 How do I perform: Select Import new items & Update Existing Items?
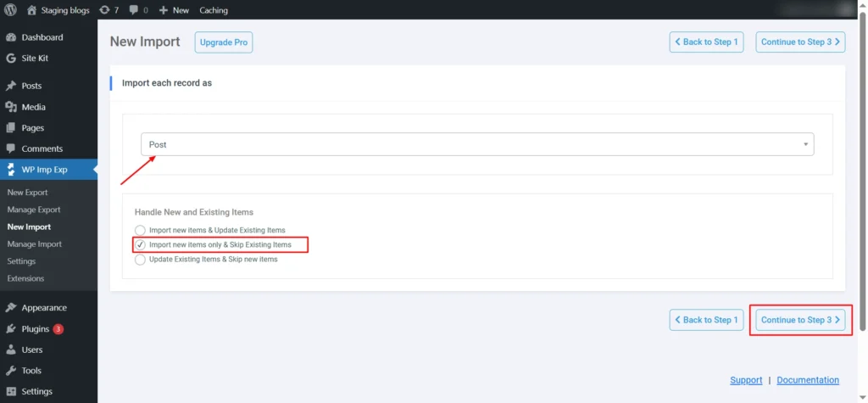pos(140,230)
